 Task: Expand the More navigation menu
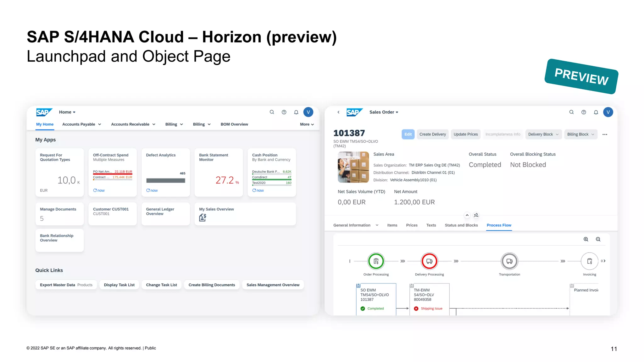point(307,124)
